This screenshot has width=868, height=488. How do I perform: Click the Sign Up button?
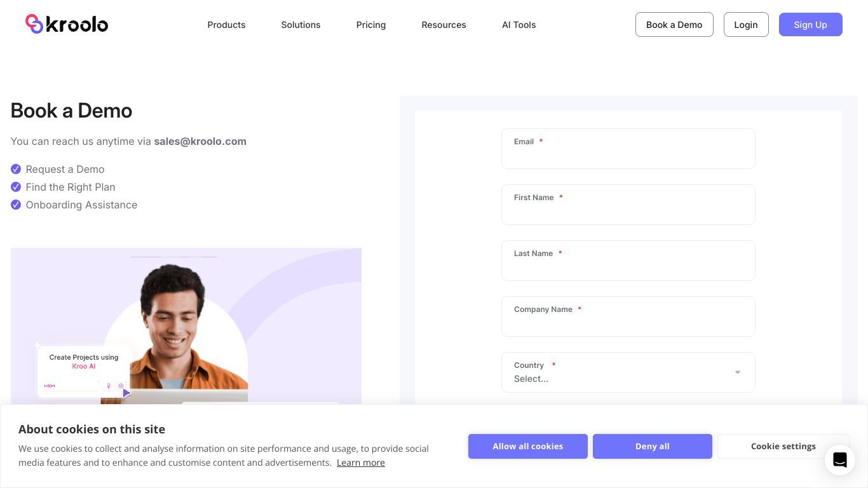tap(811, 25)
